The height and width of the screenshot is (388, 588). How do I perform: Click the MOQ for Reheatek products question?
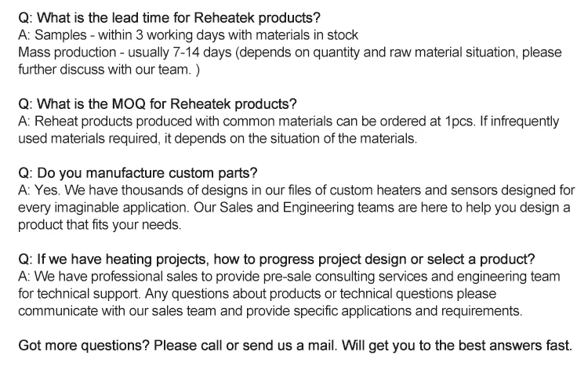pyautogui.click(x=158, y=103)
